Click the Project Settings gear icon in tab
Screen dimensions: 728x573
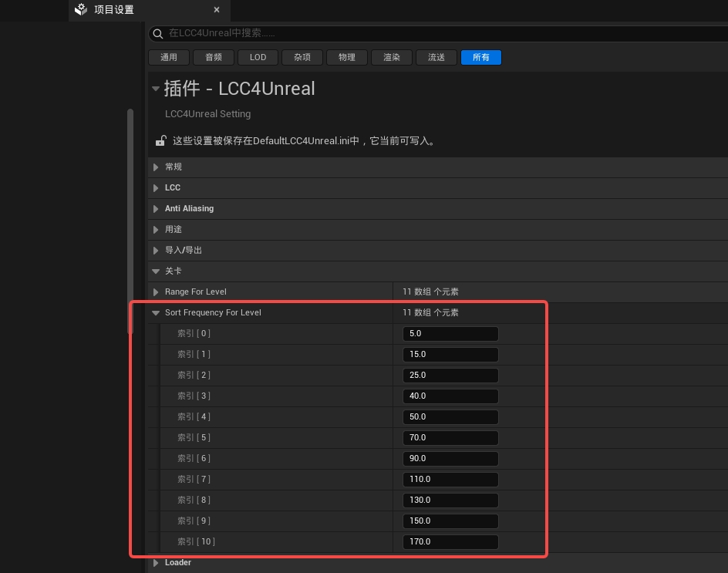click(x=81, y=9)
